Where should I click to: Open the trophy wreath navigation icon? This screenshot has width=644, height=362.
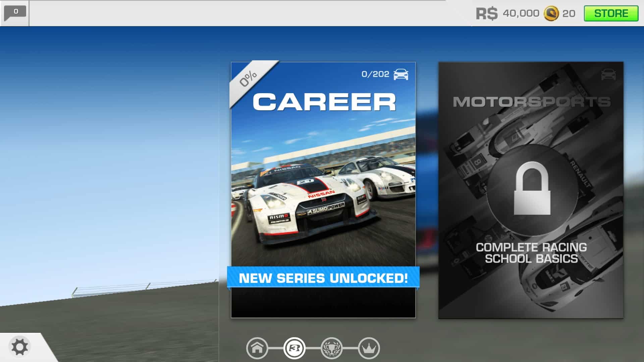tap(332, 348)
